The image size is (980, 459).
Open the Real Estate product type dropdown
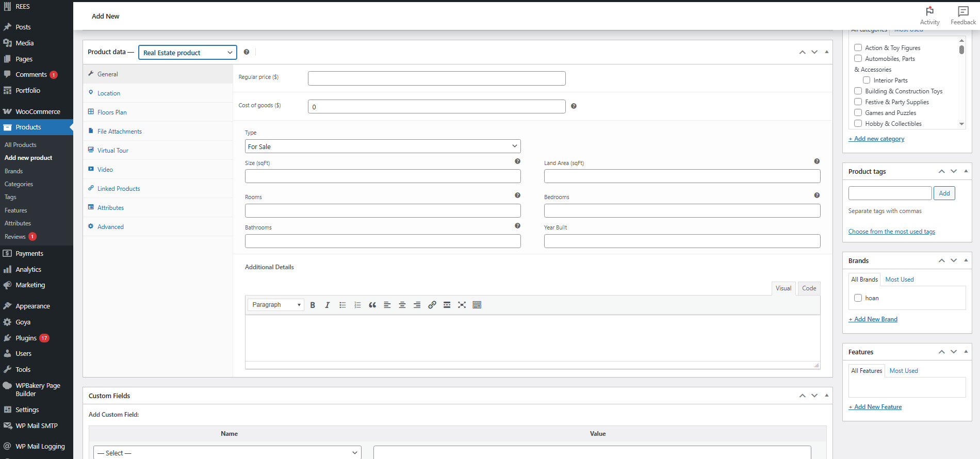[x=188, y=53]
